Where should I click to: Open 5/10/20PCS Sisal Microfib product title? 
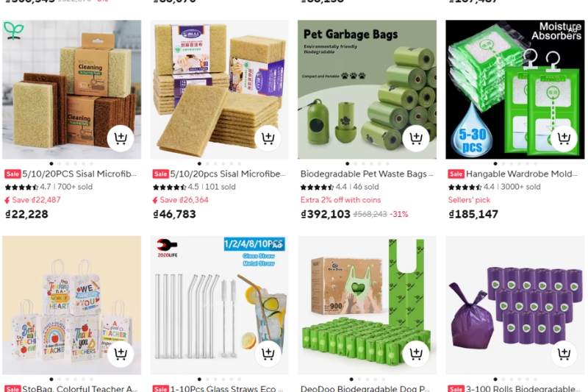[x=79, y=174]
